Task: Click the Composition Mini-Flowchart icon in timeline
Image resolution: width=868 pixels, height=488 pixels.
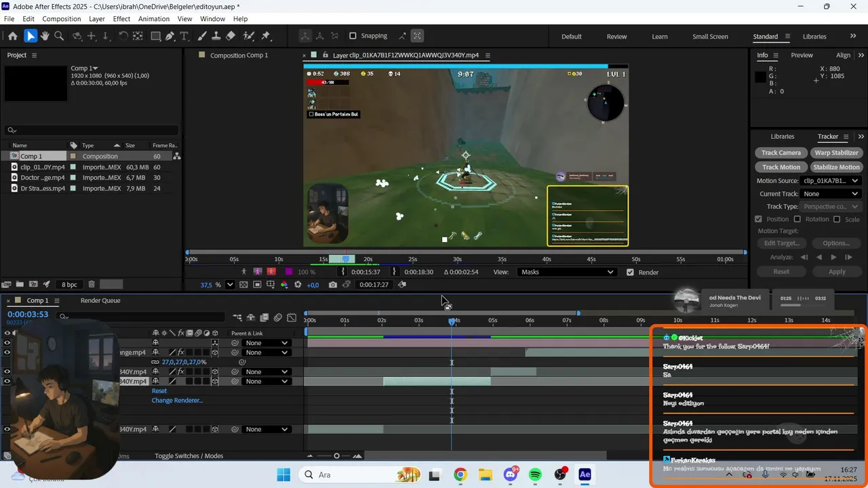Action: [x=237, y=317]
